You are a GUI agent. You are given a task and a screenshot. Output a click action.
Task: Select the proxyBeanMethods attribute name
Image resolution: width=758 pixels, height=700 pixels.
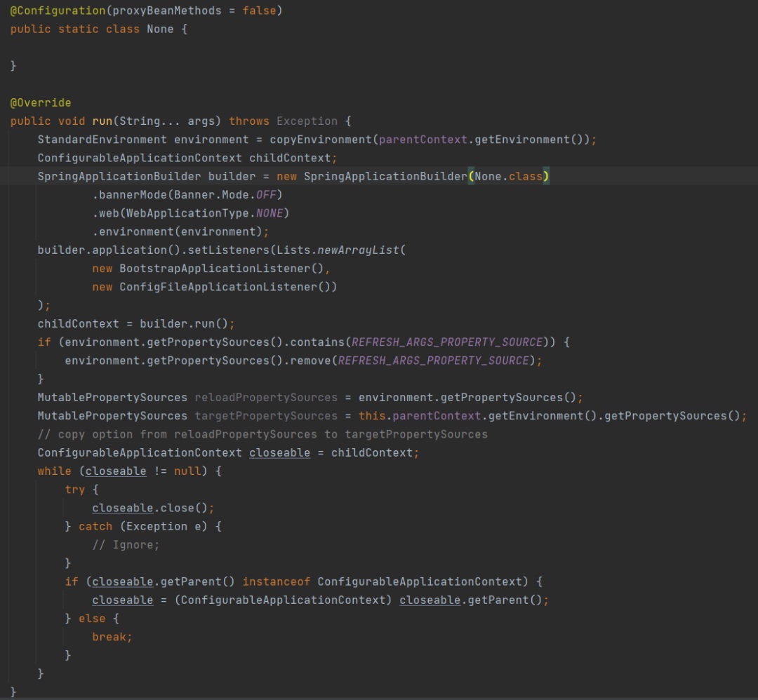point(167,11)
